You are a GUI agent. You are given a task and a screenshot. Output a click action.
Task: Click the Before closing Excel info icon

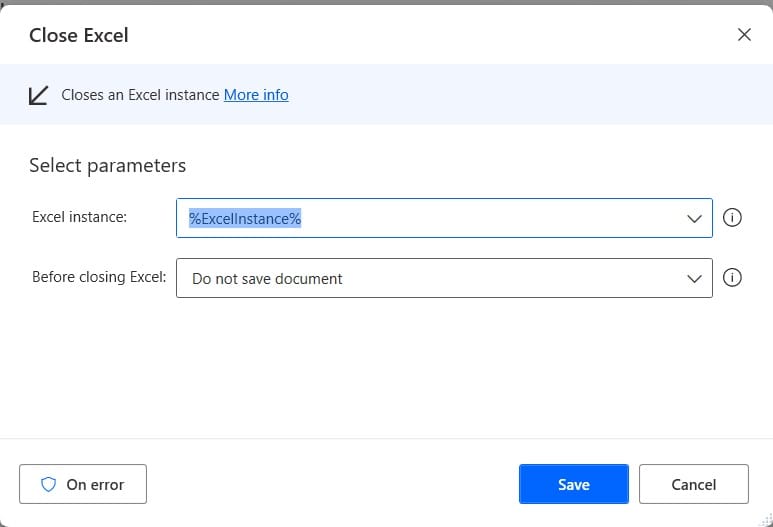[732, 278]
